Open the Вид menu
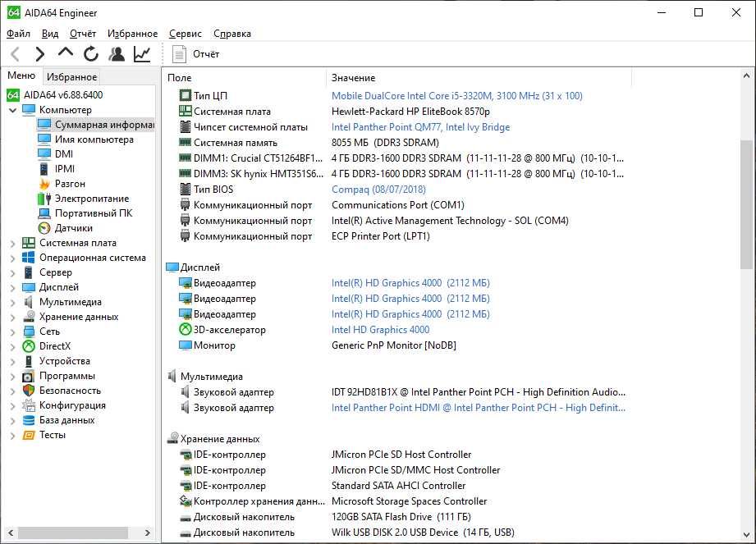Screen dimensions: 756x544 coord(49,34)
